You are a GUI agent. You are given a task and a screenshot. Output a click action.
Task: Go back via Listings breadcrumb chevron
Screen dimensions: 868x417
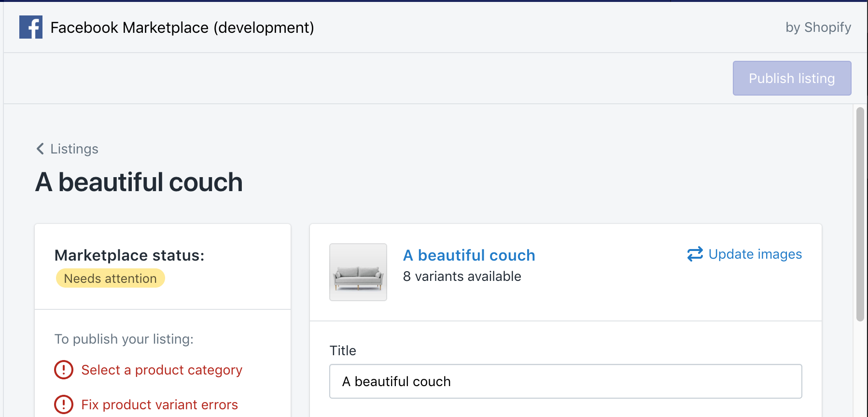click(x=40, y=149)
